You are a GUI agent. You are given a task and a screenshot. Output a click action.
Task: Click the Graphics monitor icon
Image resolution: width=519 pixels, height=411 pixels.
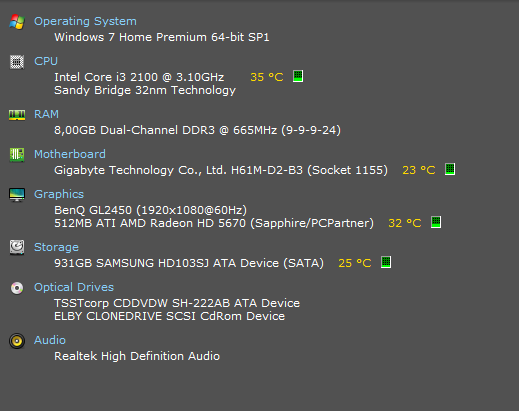point(17,195)
